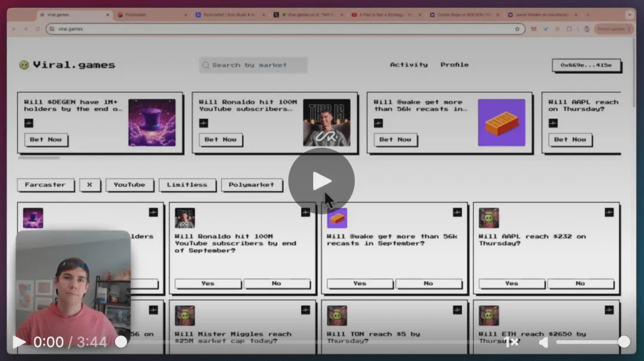The height and width of the screenshot is (361, 644).
Task: Click the Finish update browser button
Action: coord(614,29)
